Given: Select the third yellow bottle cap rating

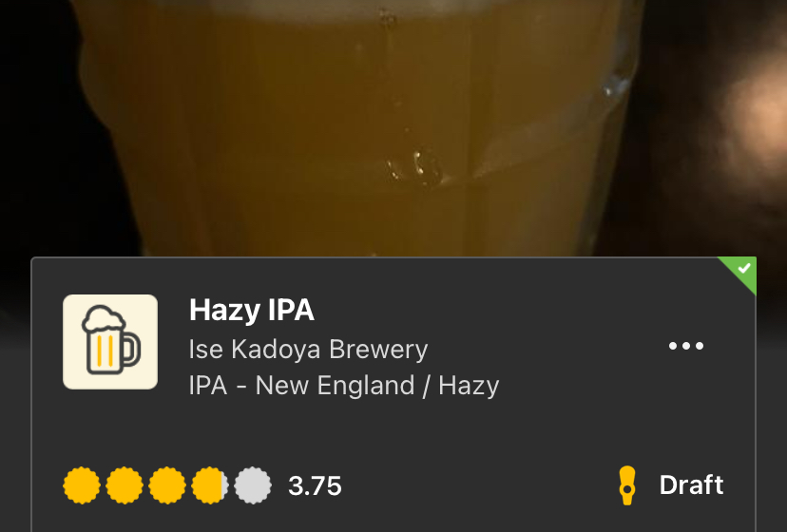Looking at the screenshot, I should [167, 485].
